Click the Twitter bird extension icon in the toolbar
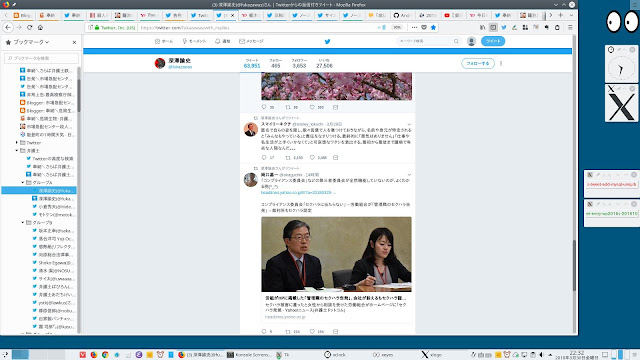640x360 pixels. (x=504, y=27)
